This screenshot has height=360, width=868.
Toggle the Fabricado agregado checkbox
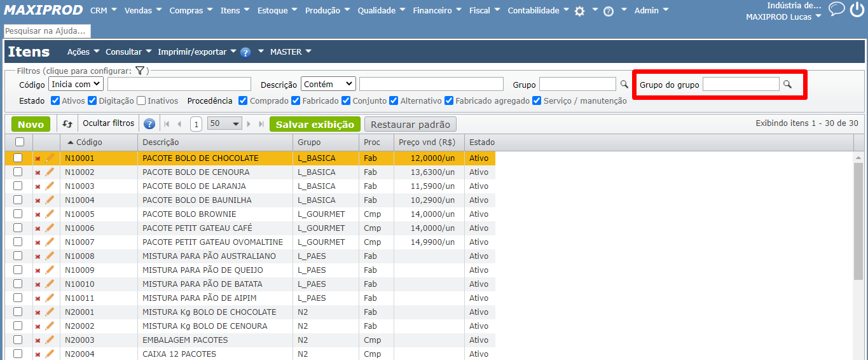[449, 100]
